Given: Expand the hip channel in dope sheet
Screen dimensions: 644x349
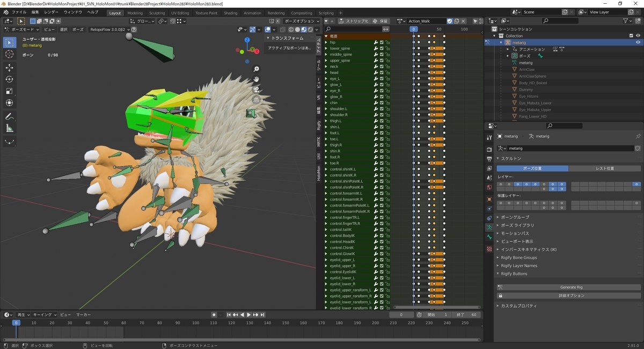Looking at the screenshot, I should pyautogui.click(x=326, y=42).
